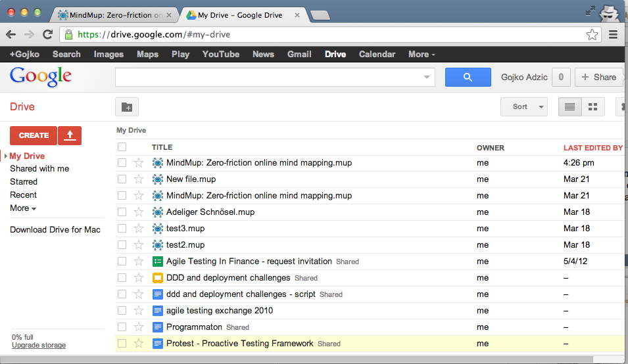Check the box for Protest - Proactive Testing Framework

(x=122, y=343)
